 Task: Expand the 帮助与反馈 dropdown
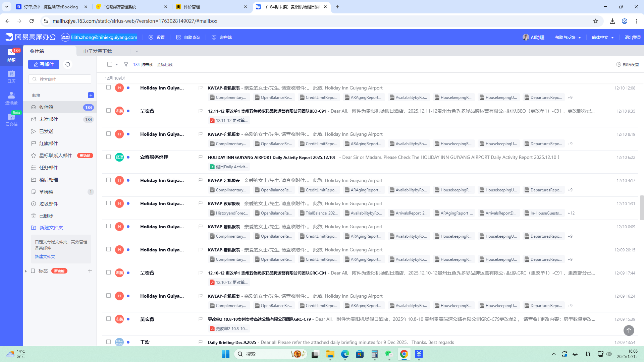click(568, 37)
